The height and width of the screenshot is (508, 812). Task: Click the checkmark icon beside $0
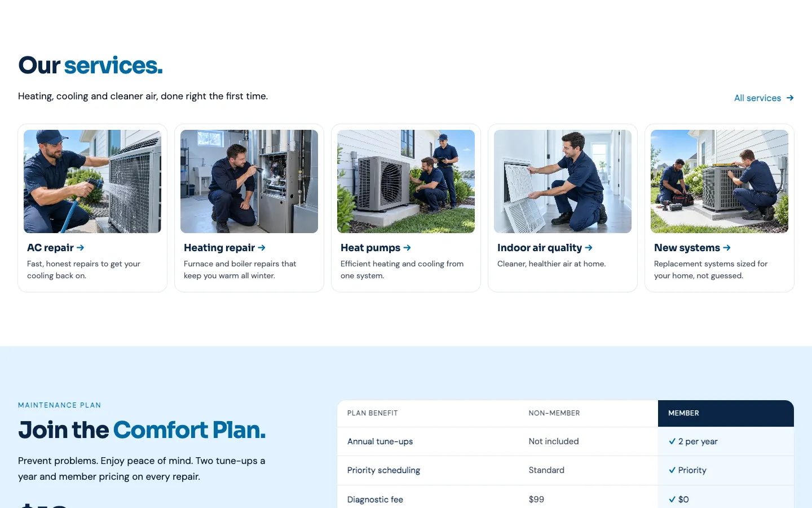pos(672,500)
